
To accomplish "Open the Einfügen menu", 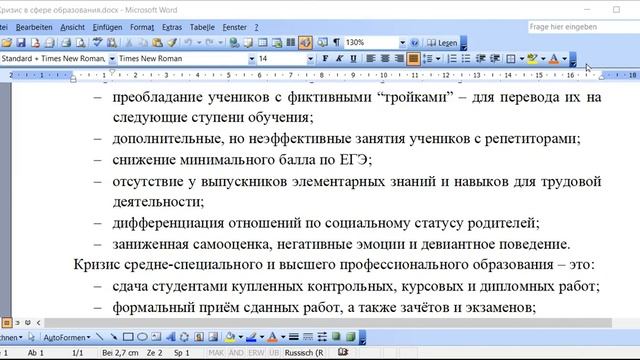I will 107,27.
